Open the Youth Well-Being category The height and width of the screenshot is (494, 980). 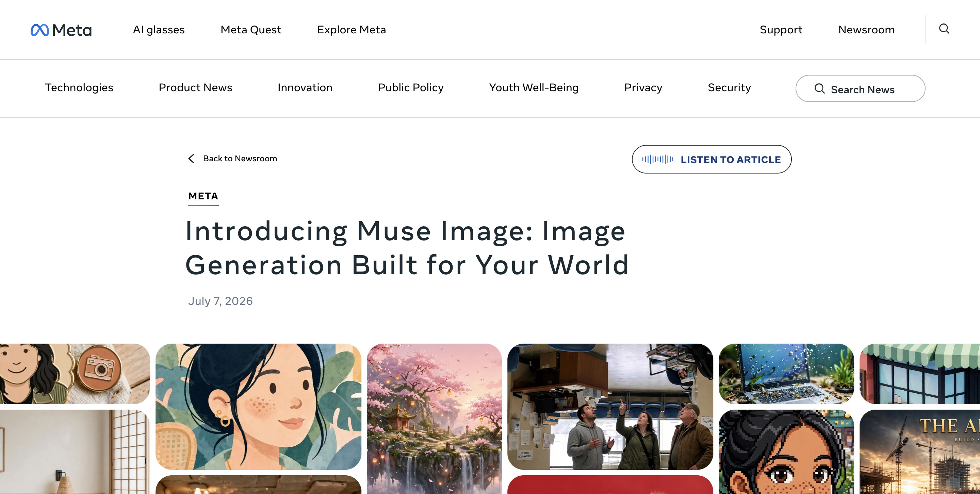pos(534,87)
